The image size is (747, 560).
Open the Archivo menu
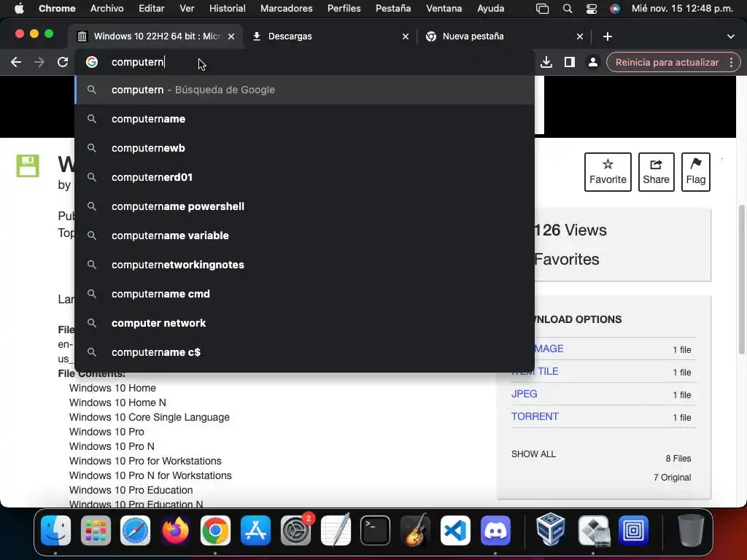pos(107,8)
